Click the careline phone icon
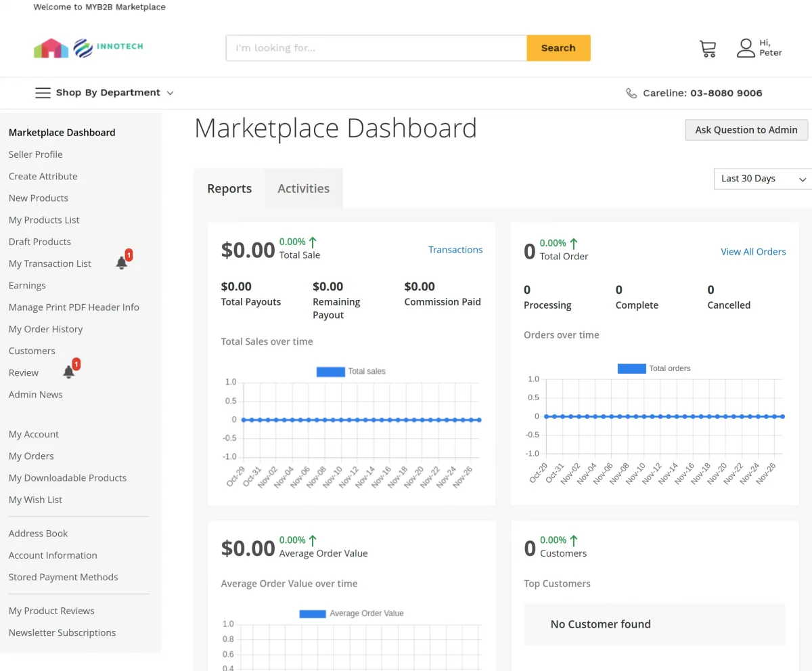 [632, 93]
